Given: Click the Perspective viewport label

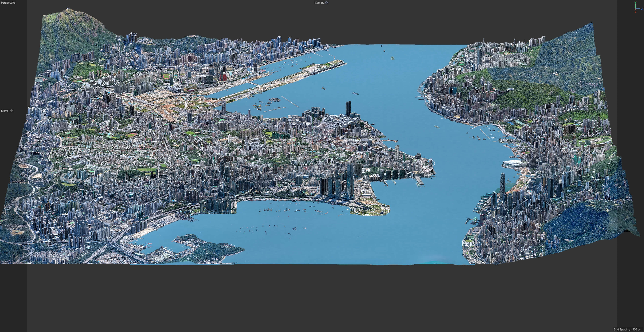Looking at the screenshot, I should (8, 3).
